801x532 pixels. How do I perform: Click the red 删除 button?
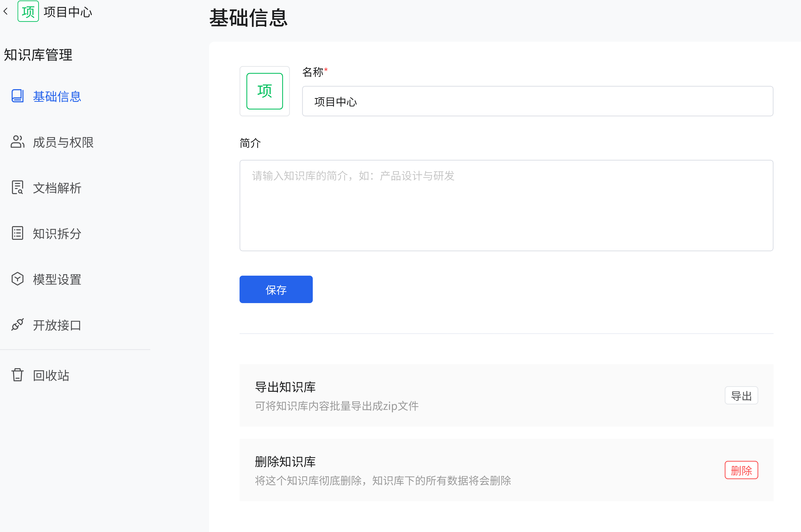click(741, 470)
